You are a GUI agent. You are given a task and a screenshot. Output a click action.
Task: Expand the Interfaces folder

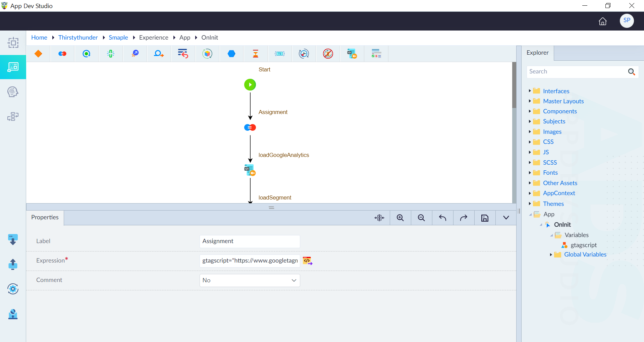(x=530, y=91)
